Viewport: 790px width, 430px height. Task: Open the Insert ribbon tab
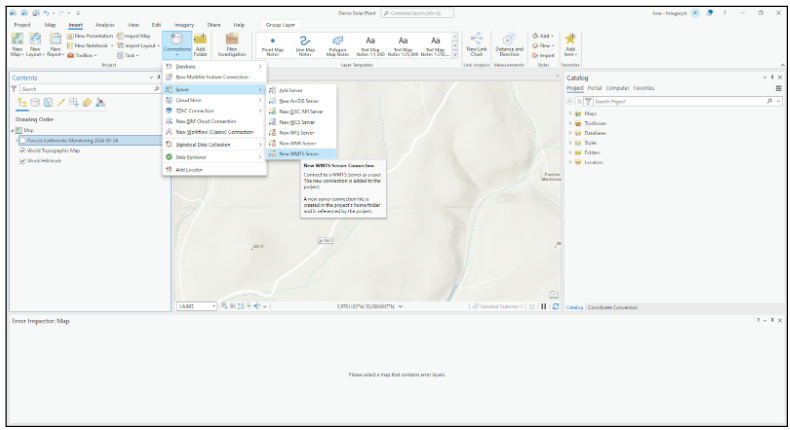pos(76,25)
